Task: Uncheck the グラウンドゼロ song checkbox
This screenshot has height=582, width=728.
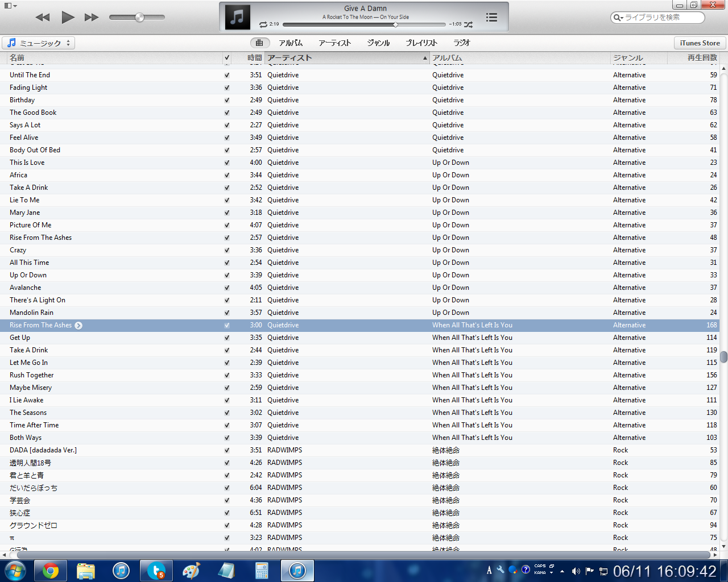Action: point(227,525)
